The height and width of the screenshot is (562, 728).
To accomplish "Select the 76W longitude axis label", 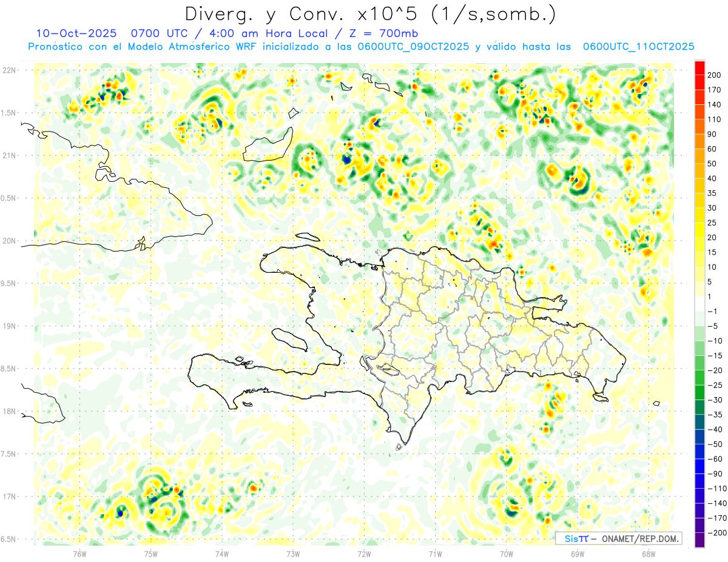I will pyautogui.click(x=79, y=554).
